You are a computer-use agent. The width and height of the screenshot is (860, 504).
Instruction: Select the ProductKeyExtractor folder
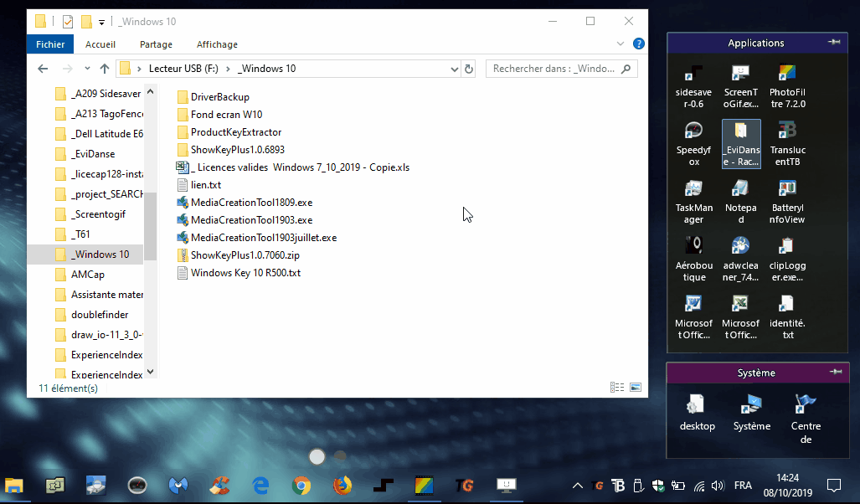229,132
